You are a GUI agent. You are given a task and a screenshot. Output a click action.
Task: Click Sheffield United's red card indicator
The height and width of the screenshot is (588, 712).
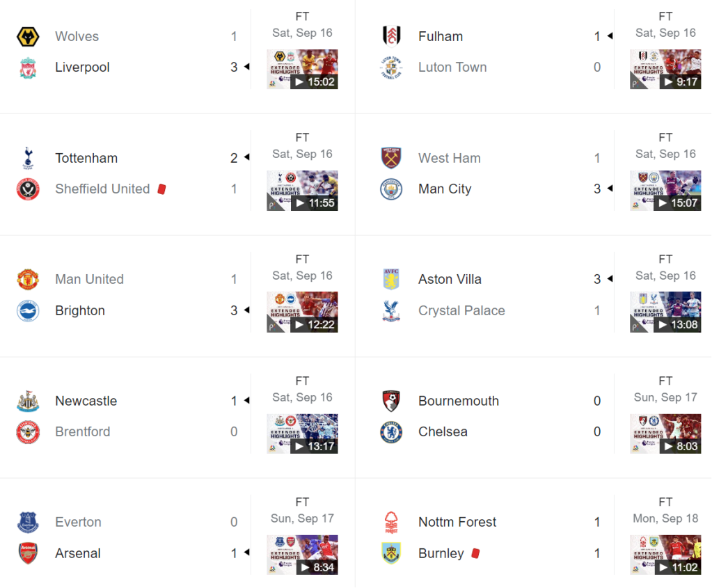coord(161,189)
